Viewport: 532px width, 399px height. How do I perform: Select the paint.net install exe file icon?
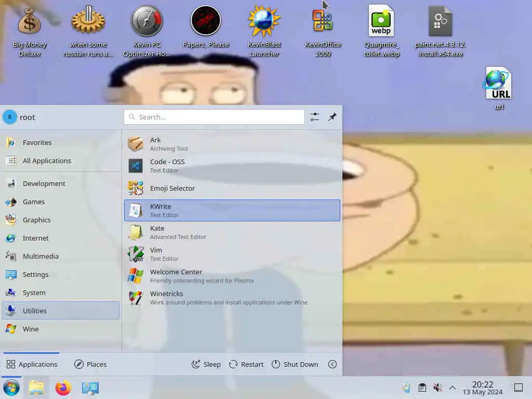pyautogui.click(x=440, y=32)
